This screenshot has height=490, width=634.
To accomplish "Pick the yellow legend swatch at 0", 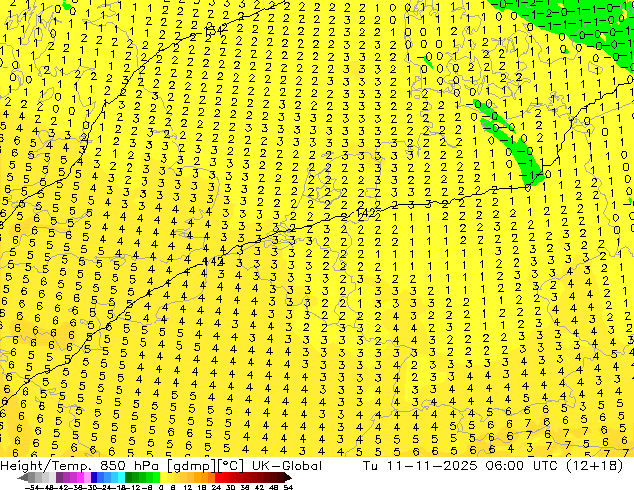I will point(163,477).
